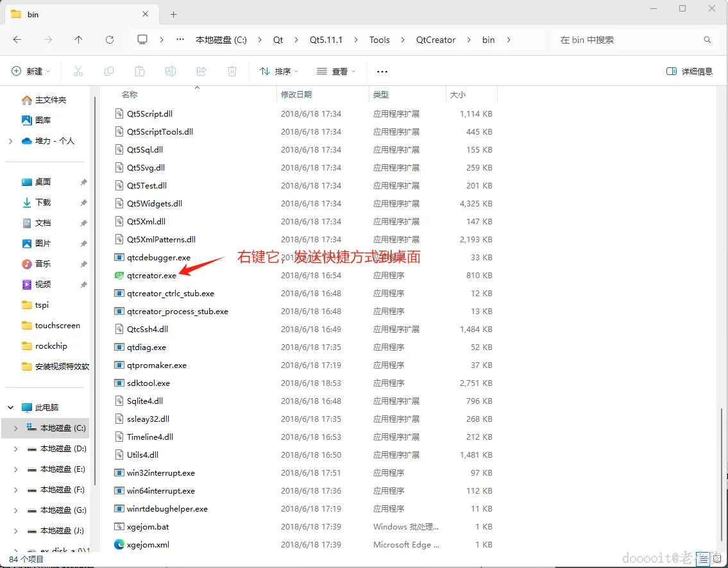Click the address bar ellipsis overflow
Screen dimensions: 728x568
(180, 40)
